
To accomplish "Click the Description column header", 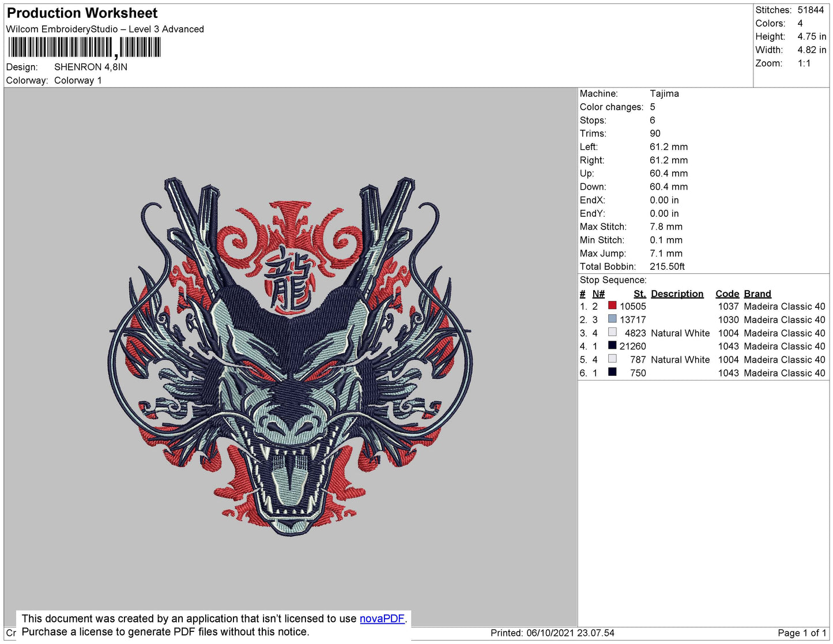I will pos(677,293).
